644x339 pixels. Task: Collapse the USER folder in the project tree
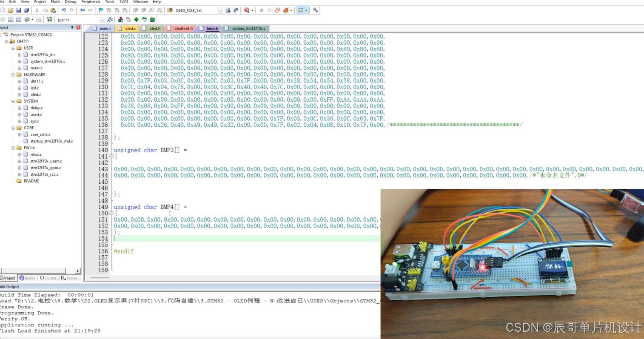pyautogui.click(x=14, y=48)
